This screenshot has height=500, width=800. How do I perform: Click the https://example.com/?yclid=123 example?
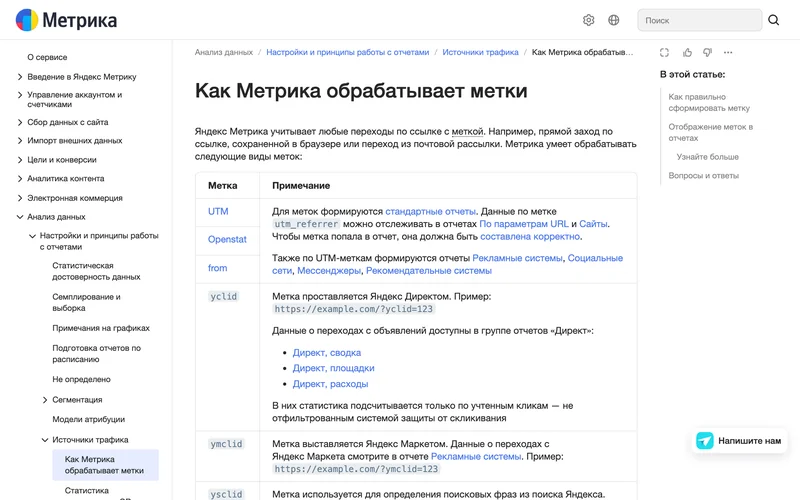(354, 309)
